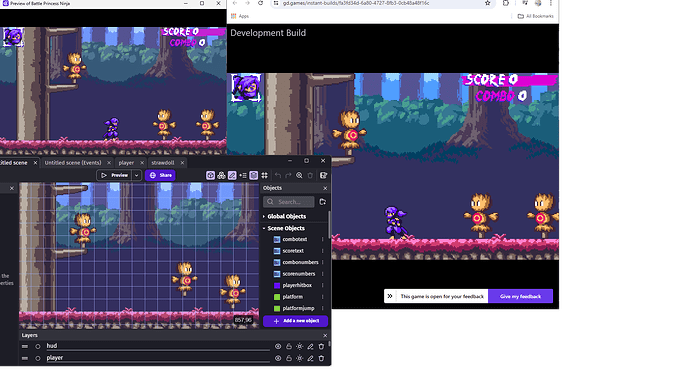Toggle the properties panel pencil icon

(232, 175)
